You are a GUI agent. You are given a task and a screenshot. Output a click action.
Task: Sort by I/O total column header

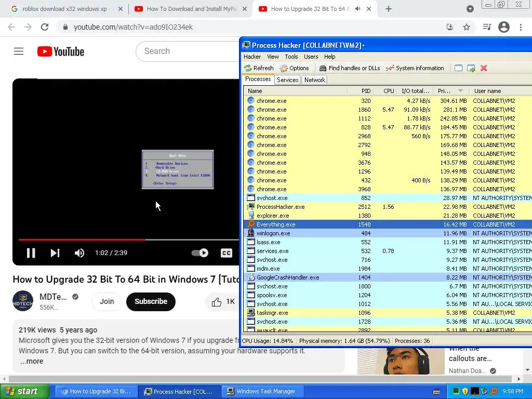415,91
